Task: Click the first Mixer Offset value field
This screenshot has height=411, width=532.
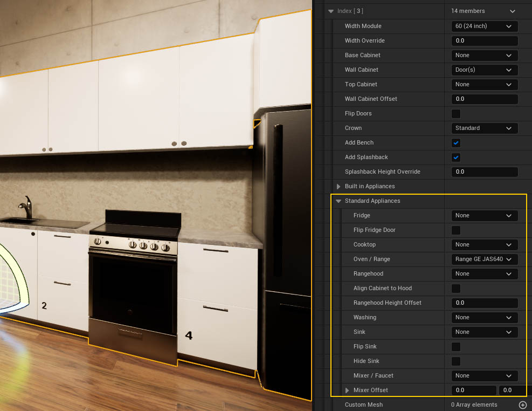Action: tap(474, 391)
